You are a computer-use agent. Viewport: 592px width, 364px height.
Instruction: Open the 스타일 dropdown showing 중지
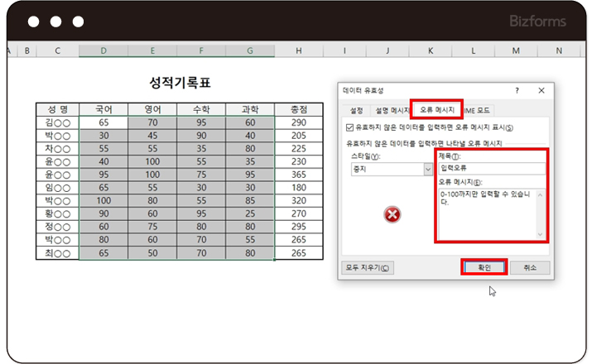(428, 169)
